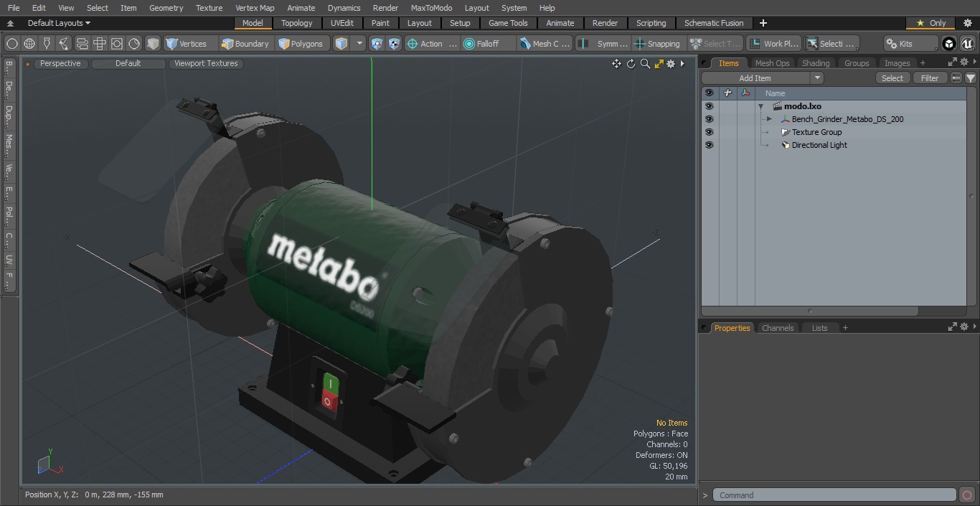Viewport: 980px width, 506px height.
Task: Hide the Directional Light
Action: coord(709,145)
